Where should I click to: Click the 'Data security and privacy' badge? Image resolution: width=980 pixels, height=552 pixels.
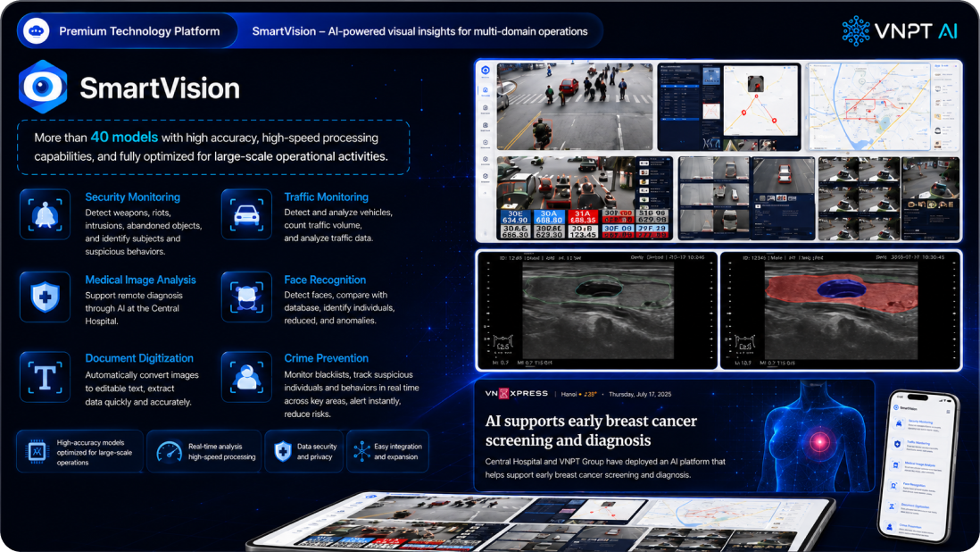[x=304, y=451]
